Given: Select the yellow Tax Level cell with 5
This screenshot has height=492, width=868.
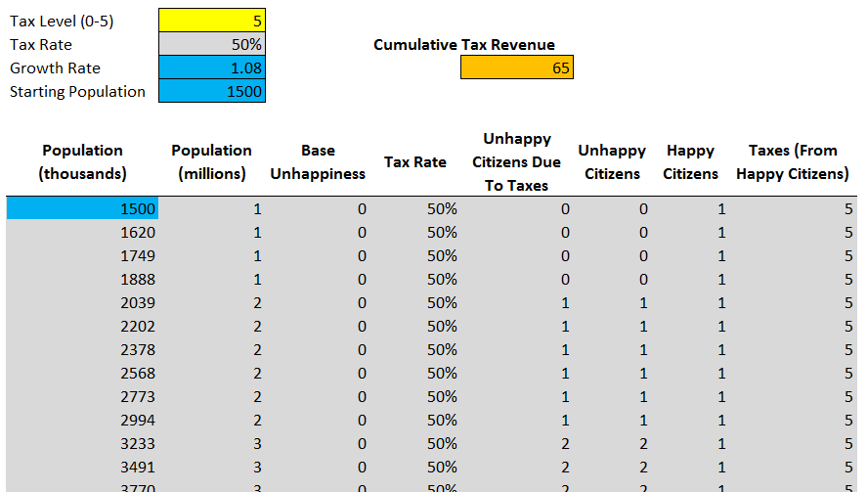Looking at the screenshot, I should (x=212, y=21).
